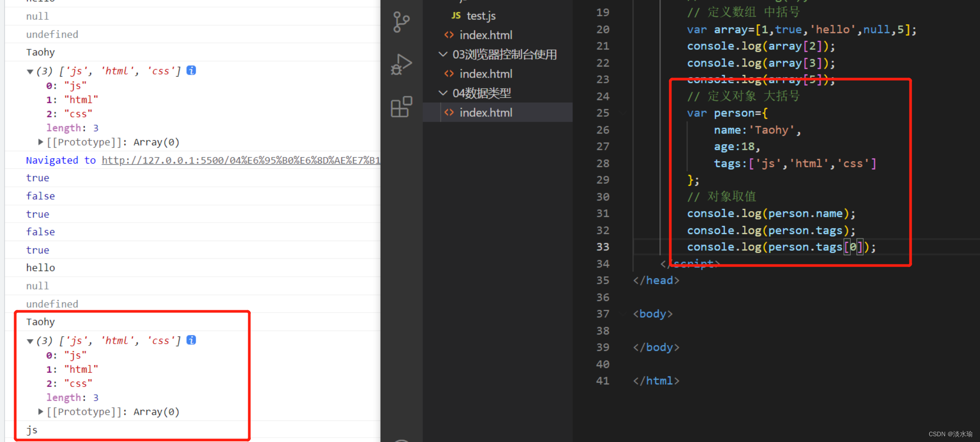980x442 pixels.
Task: Open the Navigated to 127.0.0.1:5500 link
Action: point(241,160)
